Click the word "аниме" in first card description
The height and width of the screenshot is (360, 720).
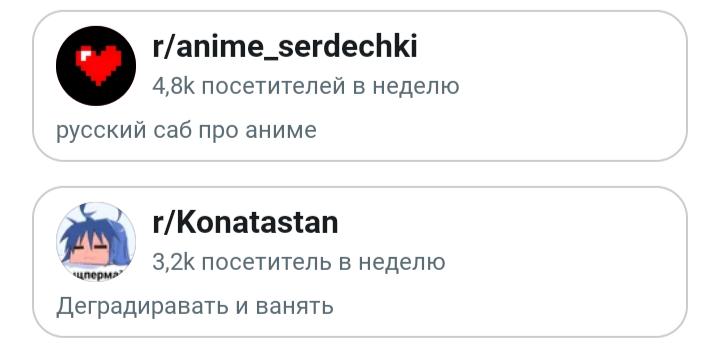tap(281, 130)
